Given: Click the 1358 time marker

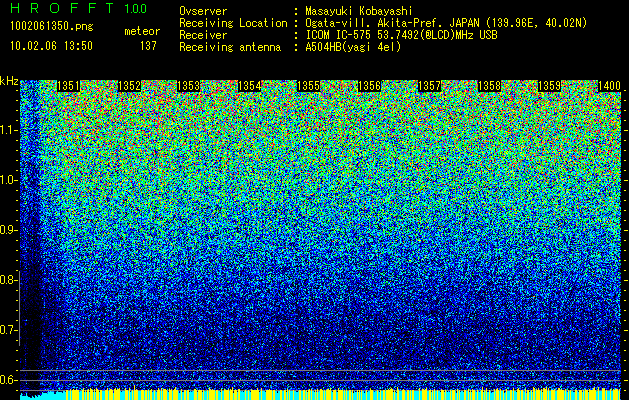Looking at the screenshot, I should click(x=489, y=86).
